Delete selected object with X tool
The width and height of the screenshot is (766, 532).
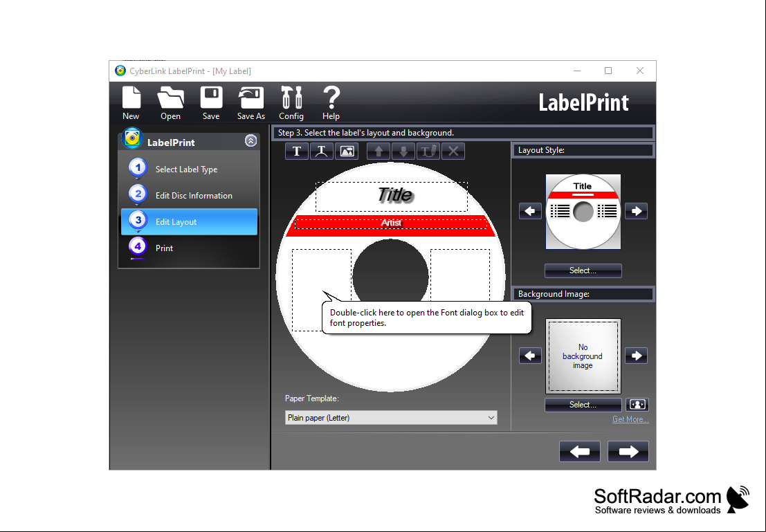453,151
